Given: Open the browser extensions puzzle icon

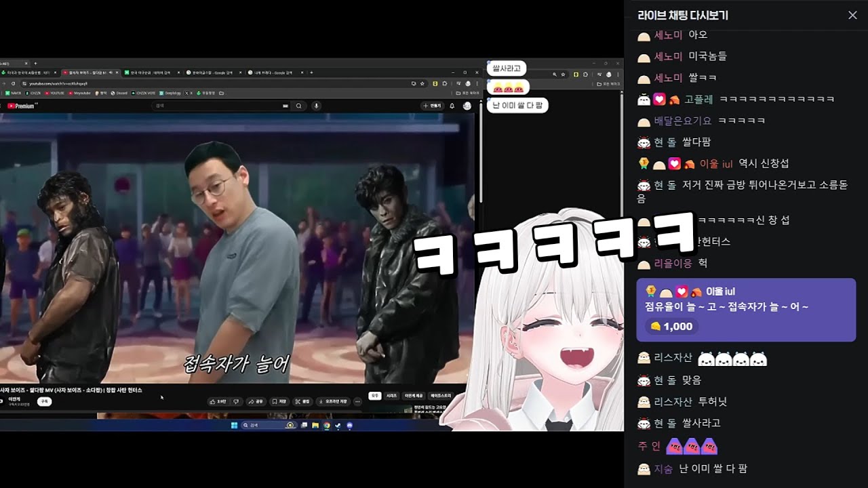Looking at the screenshot, I should (443, 83).
